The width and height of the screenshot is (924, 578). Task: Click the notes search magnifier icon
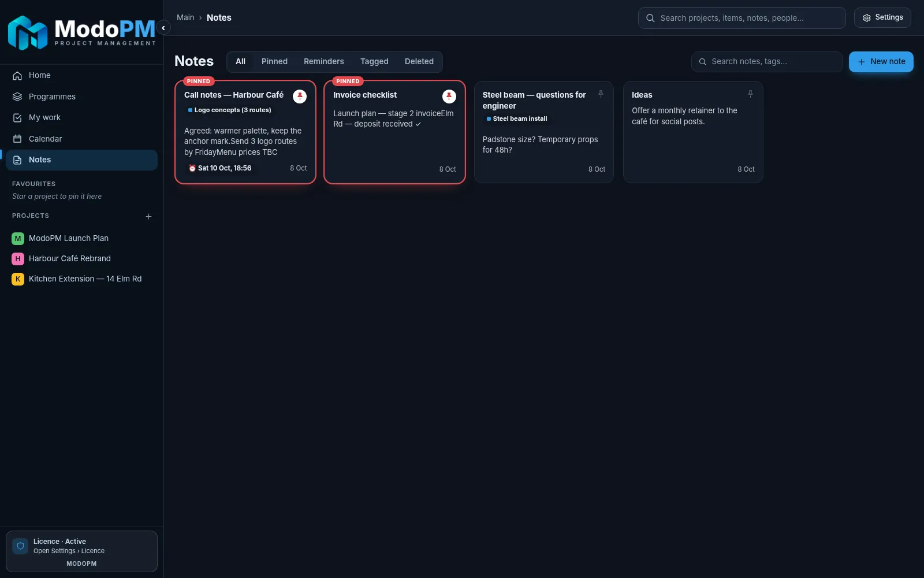point(703,62)
